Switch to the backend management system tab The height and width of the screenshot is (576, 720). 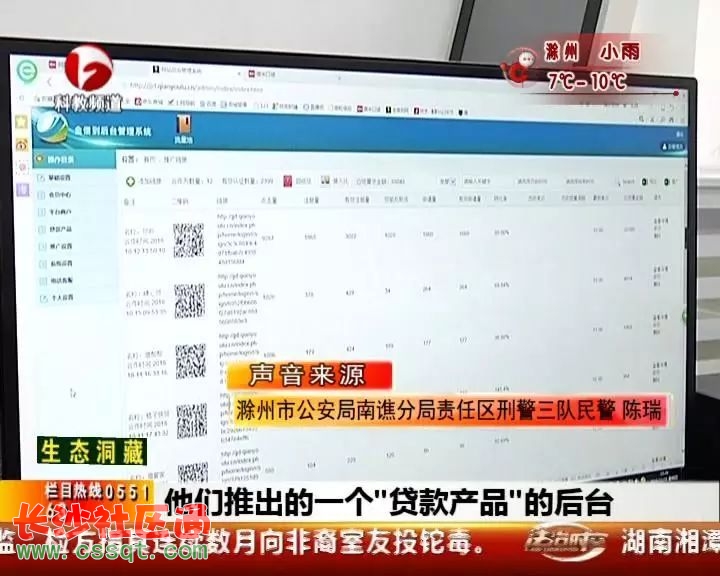pyautogui.click(x=177, y=70)
